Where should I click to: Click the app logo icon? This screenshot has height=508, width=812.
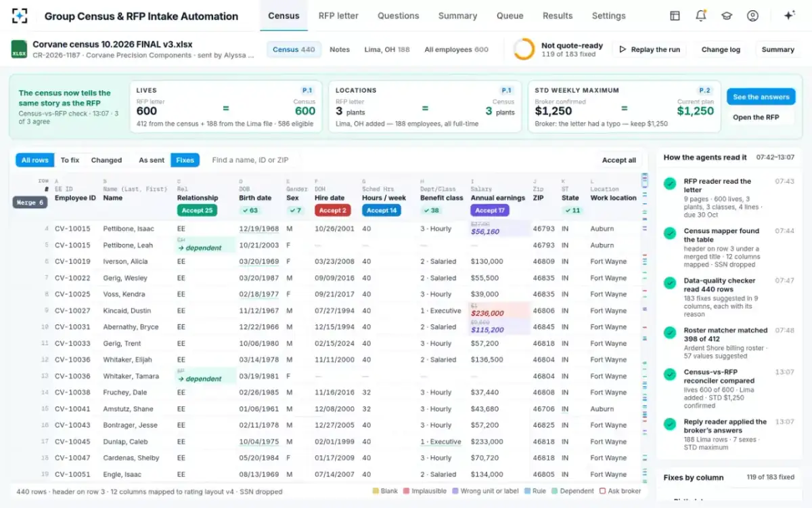click(x=20, y=16)
